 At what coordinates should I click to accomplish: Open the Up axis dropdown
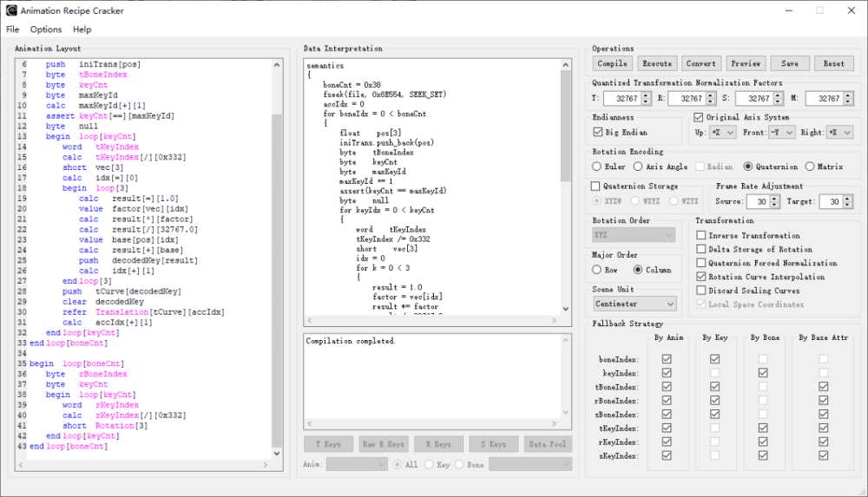coord(722,133)
